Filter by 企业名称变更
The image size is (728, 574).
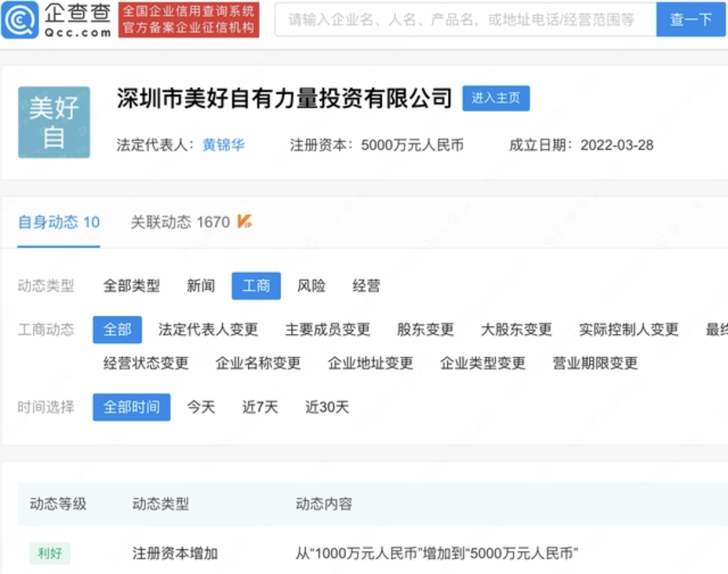(258, 363)
